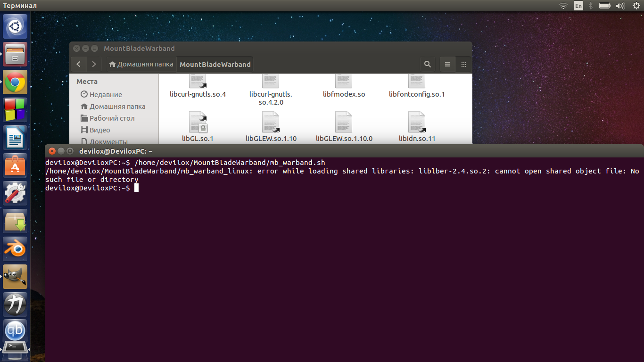Go forward in file manager
Viewport: 644px width, 362px height.
pyautogui.click(x=94, y=64)
